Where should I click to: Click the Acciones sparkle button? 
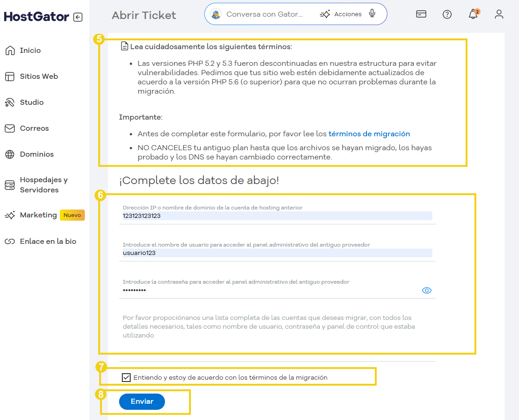point(341,14)
